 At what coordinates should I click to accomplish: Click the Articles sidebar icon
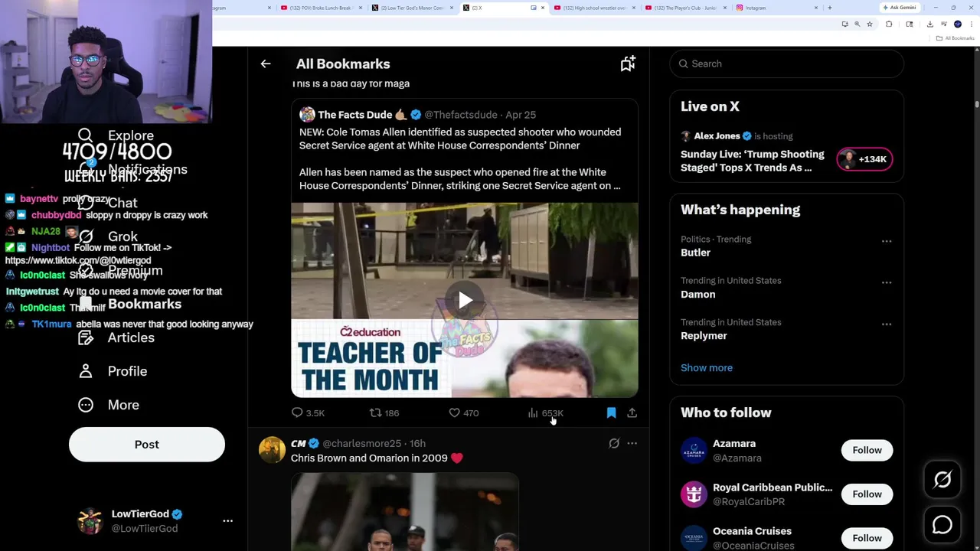tap(86, 337)
